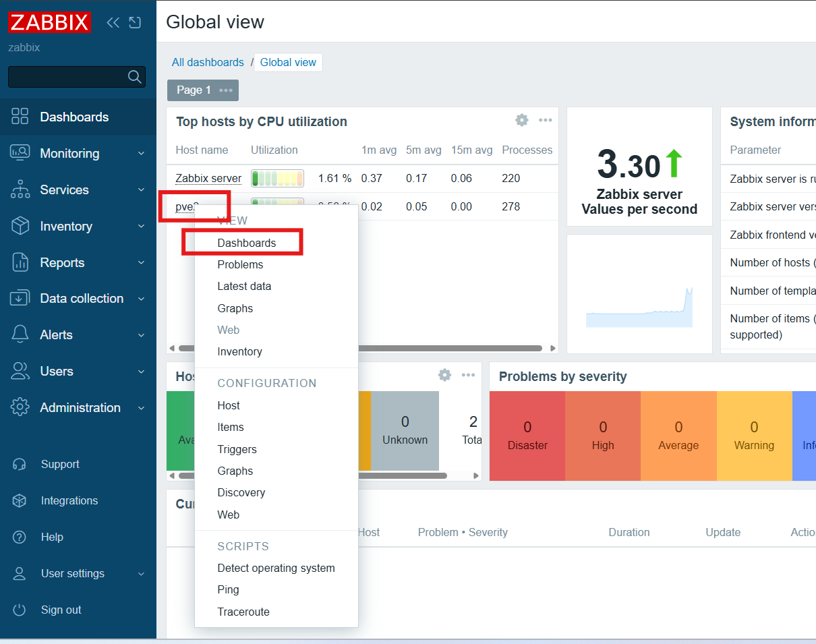816x644 pixels.
Task: Click the Disaster severity red tile
Action: (x=527, y=435)
